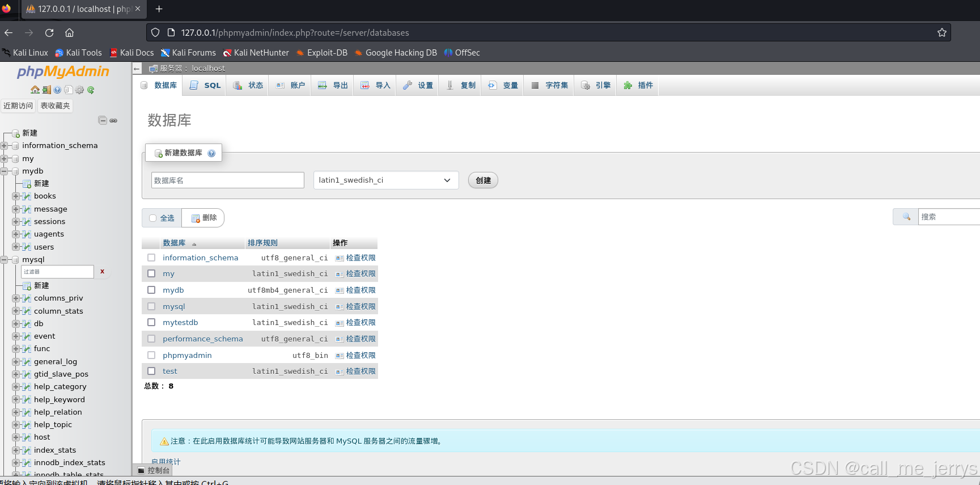Viewport: 980px width, 485px height.
Task: Click the 删除 delete button
Action: tap(203, 218)
